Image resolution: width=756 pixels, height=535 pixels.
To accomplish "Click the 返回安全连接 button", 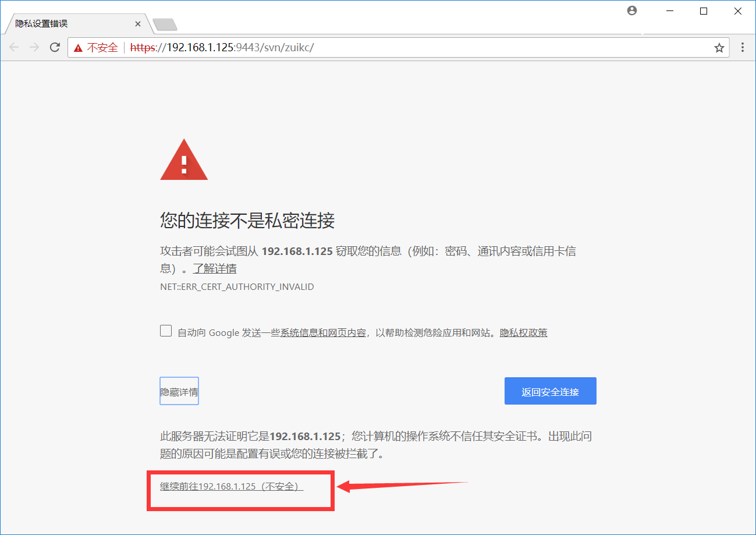I will coord(551,391).
